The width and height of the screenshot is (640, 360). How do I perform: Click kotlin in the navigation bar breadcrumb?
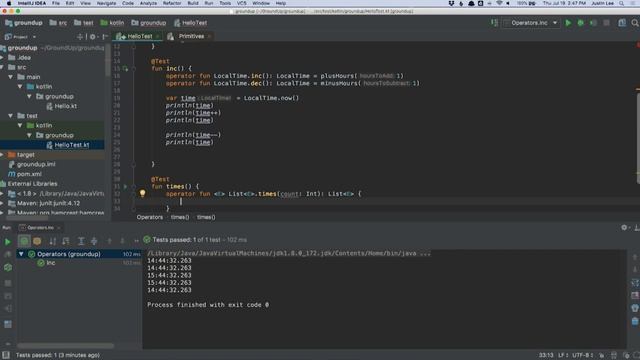click(112, 23)
